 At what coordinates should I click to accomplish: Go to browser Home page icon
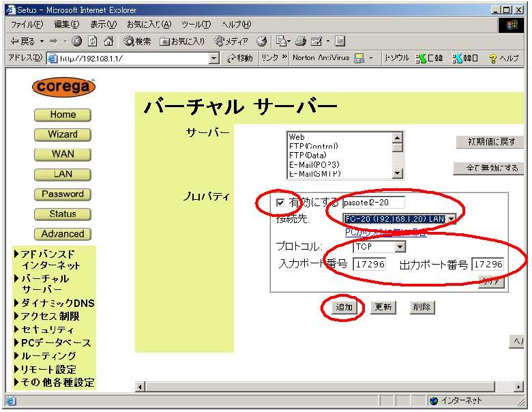(108, 42)
